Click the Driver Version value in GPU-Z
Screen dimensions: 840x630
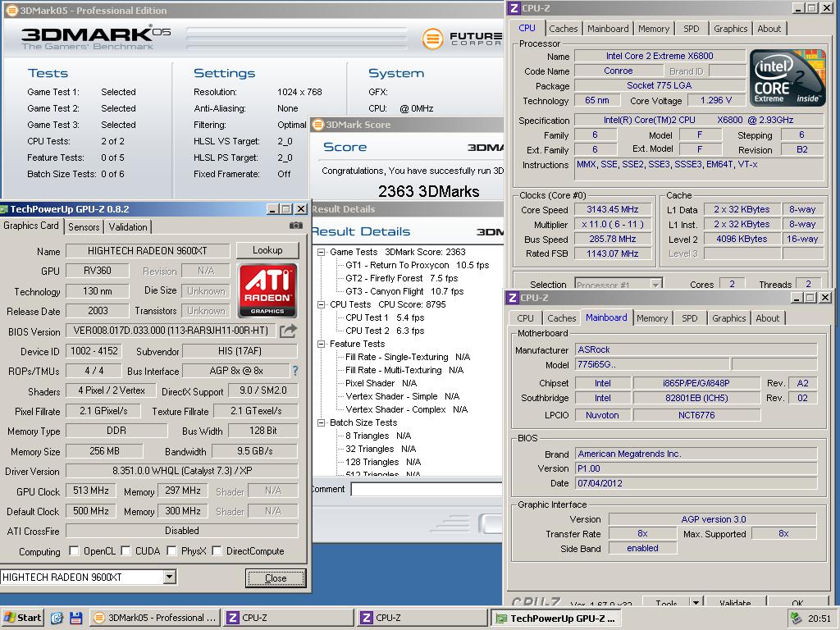181,471
